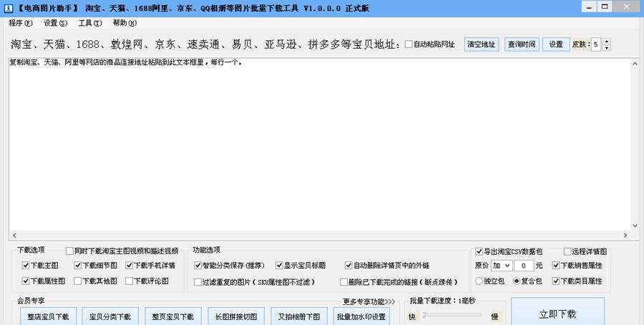Click the horizontal scroll left arrow
644x325 pixels.
(14, 236)
